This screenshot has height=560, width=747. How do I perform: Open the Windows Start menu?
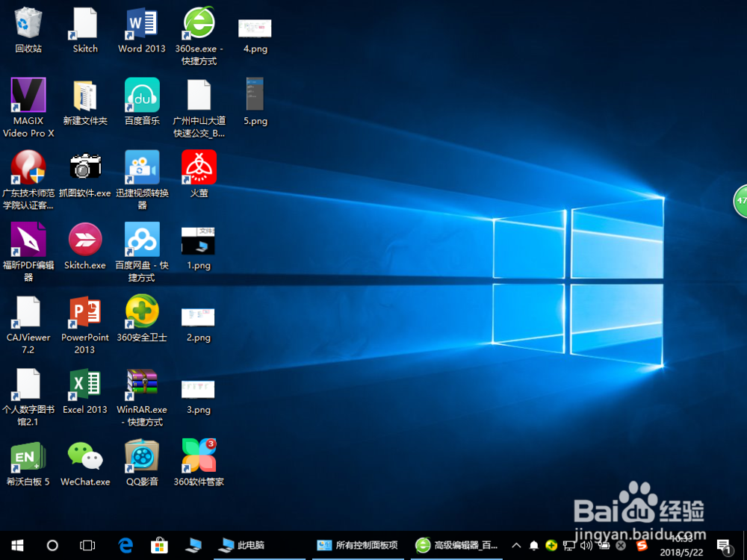[x=18, y=545]
